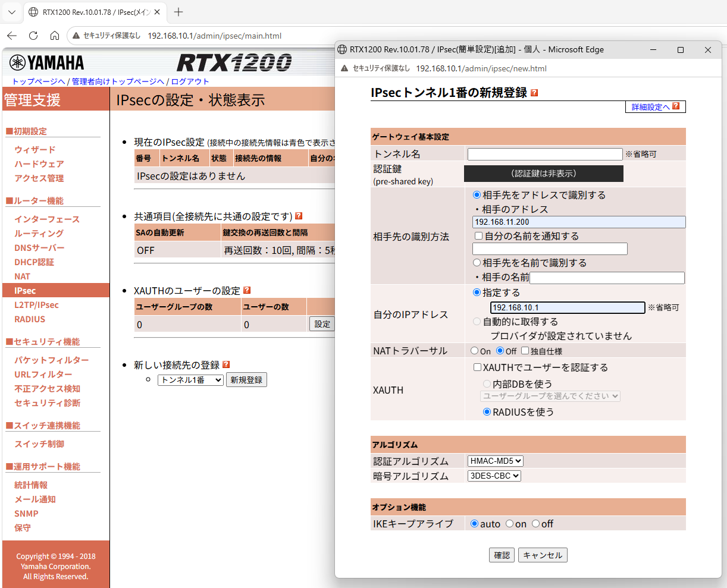The height and width of the screenshot is (588, 727).
Task: Open インターフェース in the sidebar
Action: pyautogui.click(x=47, y=219)
